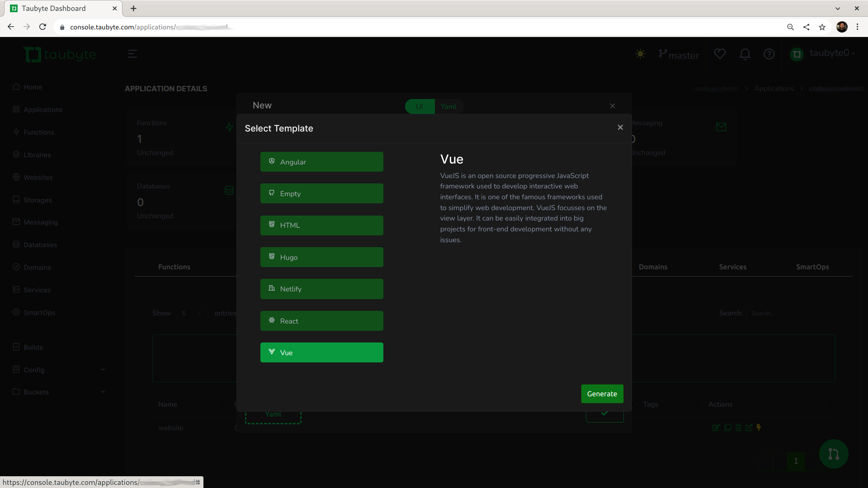This screenshot has height=488, width=868.
Task: Go to page 1 in pagination
Action: click(x=796, y=461)
